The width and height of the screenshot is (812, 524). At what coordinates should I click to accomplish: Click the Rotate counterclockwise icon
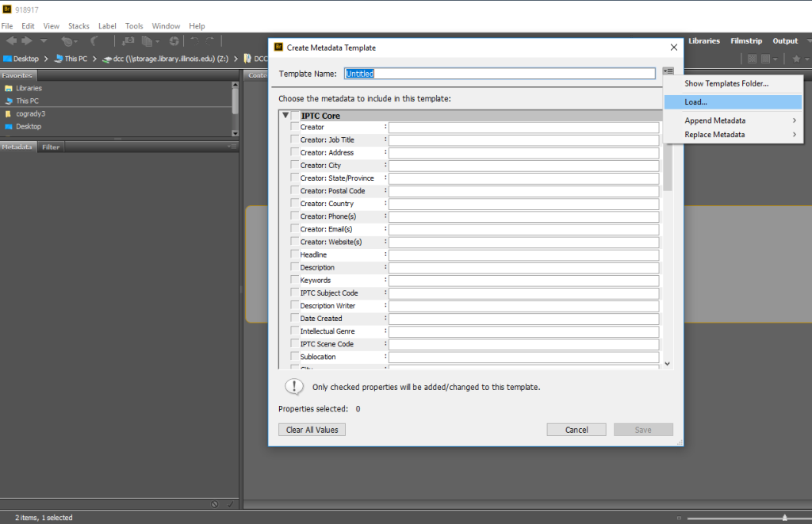coord(194,41)
